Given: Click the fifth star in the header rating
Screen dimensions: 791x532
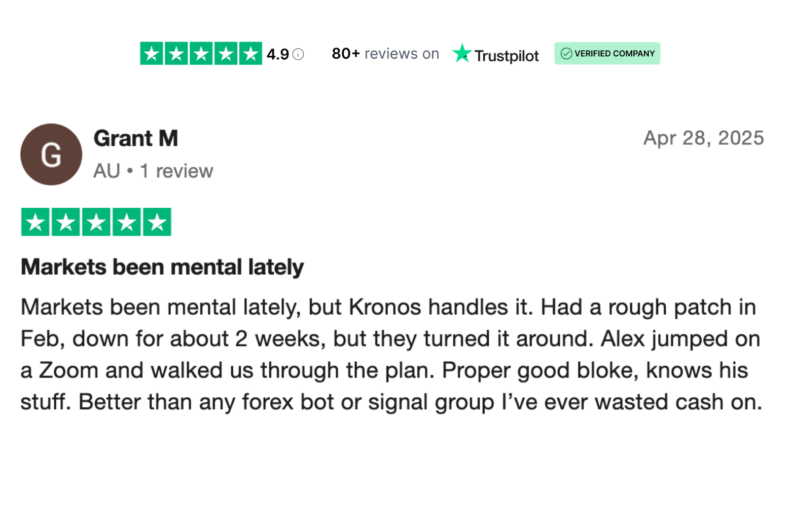Looking at the screenshot, I should click(250, 54).
